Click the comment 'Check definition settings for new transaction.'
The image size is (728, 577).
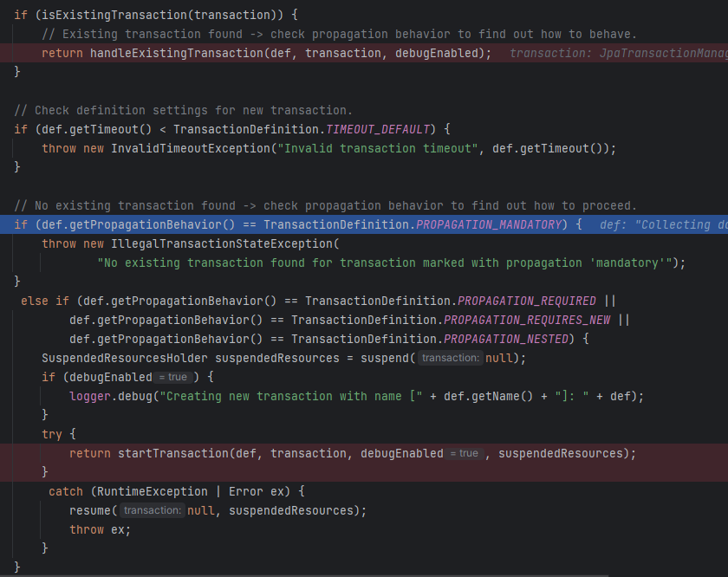[x=184, y=110]
